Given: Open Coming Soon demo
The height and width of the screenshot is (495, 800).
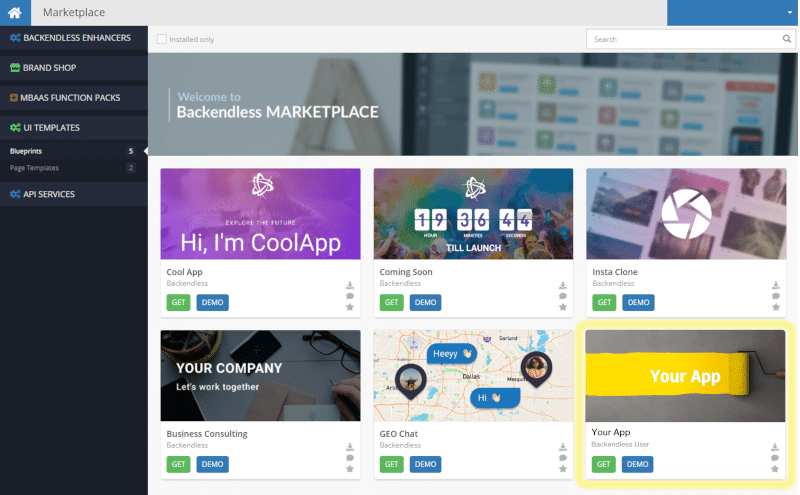Looking at the screenshot, I should click(x=426, y=303).
